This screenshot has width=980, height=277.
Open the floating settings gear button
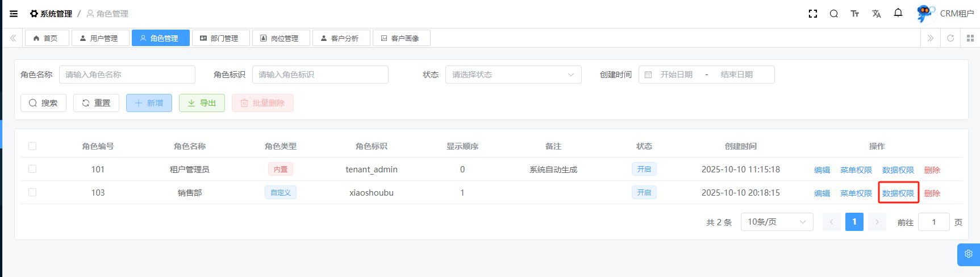click(968, 254)
